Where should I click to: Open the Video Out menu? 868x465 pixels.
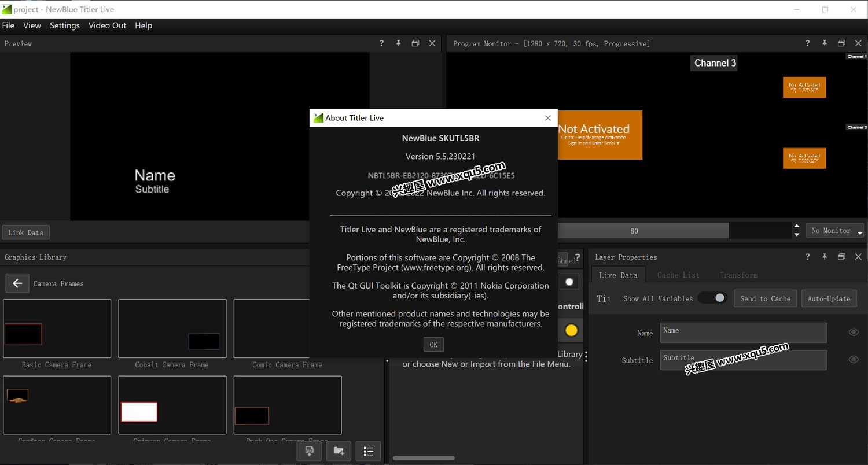[x=107, y=25]
